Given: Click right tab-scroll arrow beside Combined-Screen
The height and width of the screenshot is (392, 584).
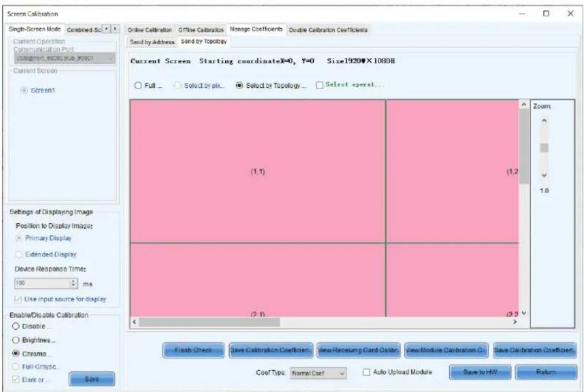Looking at the screenshot, I should click(115, 29).
